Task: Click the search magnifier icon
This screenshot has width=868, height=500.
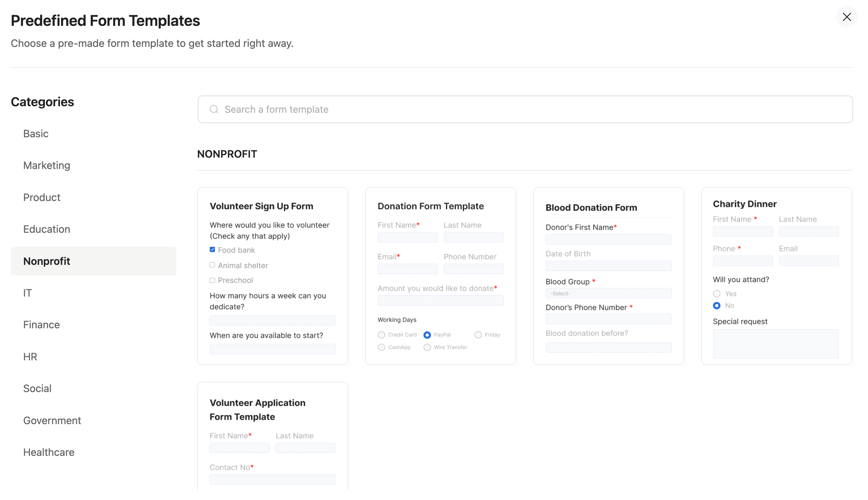Action: [x=214, y=109]
